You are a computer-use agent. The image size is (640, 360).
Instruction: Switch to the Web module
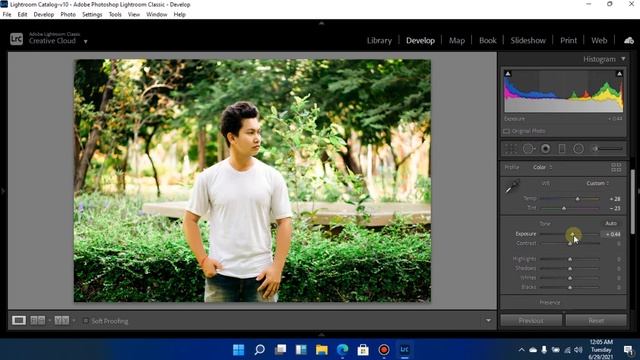click(x=599, y=40)
